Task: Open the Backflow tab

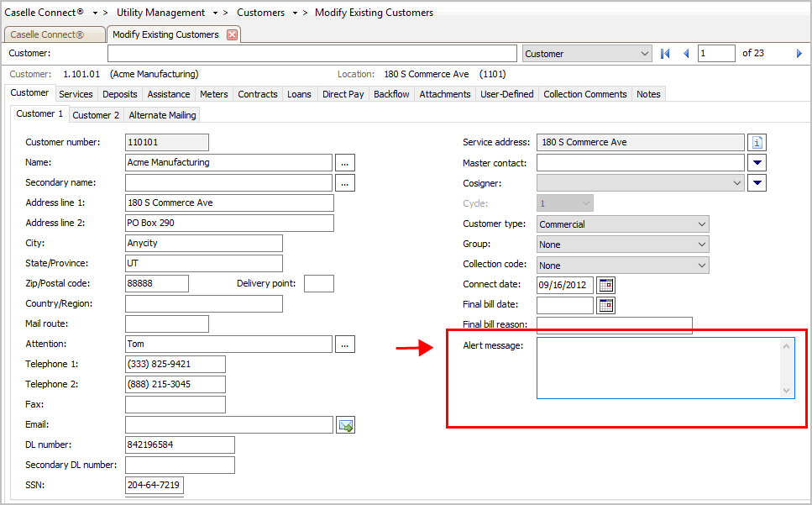Action: pos(391,94)
